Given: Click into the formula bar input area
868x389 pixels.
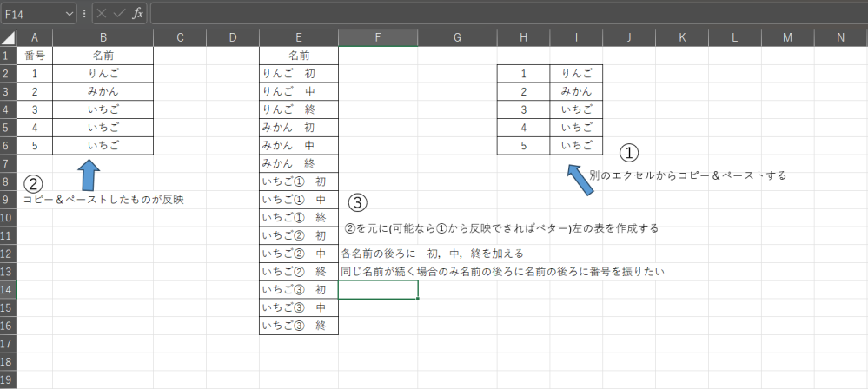Looking at the screenshot, I should pos(504,14).
